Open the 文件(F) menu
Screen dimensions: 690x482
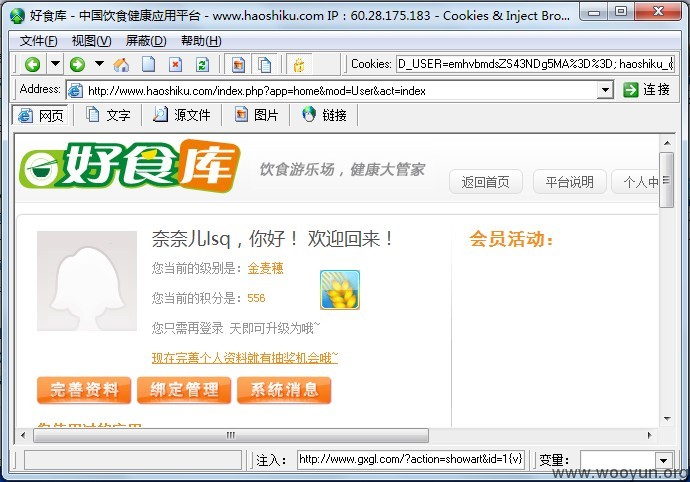pyautogui.click(x=38, y=41)
